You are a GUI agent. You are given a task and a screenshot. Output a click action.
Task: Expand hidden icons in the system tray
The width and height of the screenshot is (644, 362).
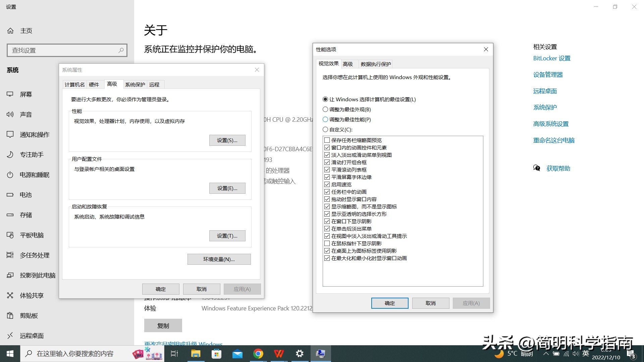[x=546, y=353]
